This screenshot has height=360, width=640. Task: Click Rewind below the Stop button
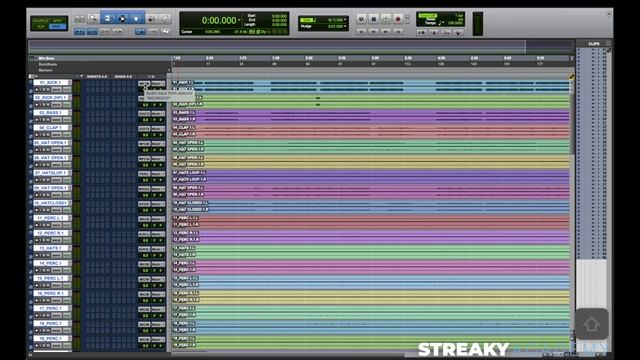(373, 31)
